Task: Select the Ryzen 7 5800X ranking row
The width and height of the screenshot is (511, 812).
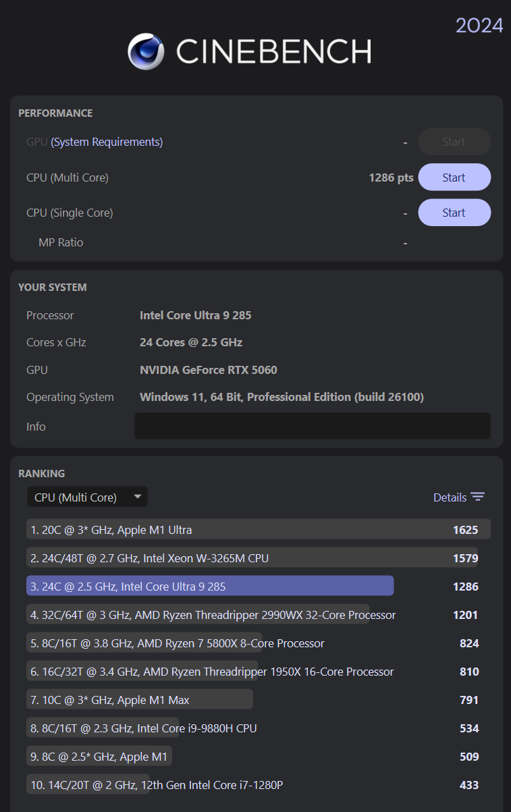Action: tap(177, 643)
